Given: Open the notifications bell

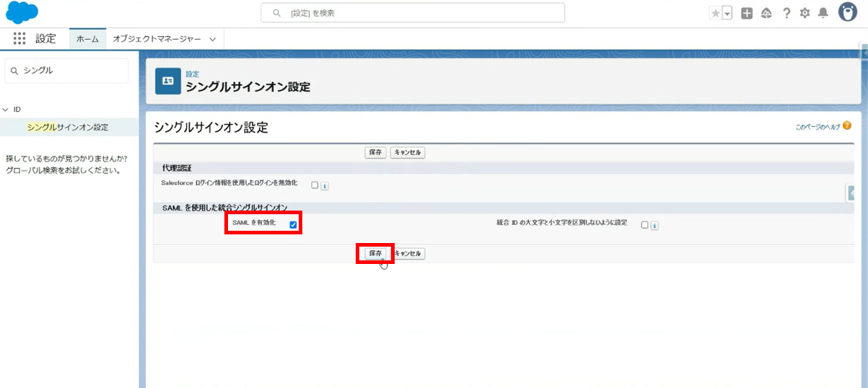Looking at the screenshot, I should click(x=823, y=13).
